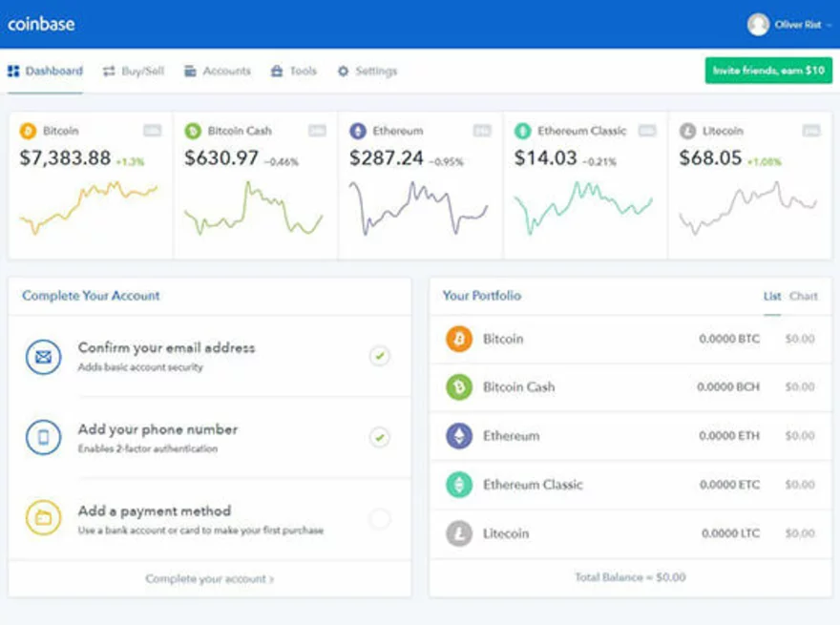The width and height of the screenshot is (840, 625).
Task: Toggle the Add your phone number checkmark
Action: [x=380, y=438]
